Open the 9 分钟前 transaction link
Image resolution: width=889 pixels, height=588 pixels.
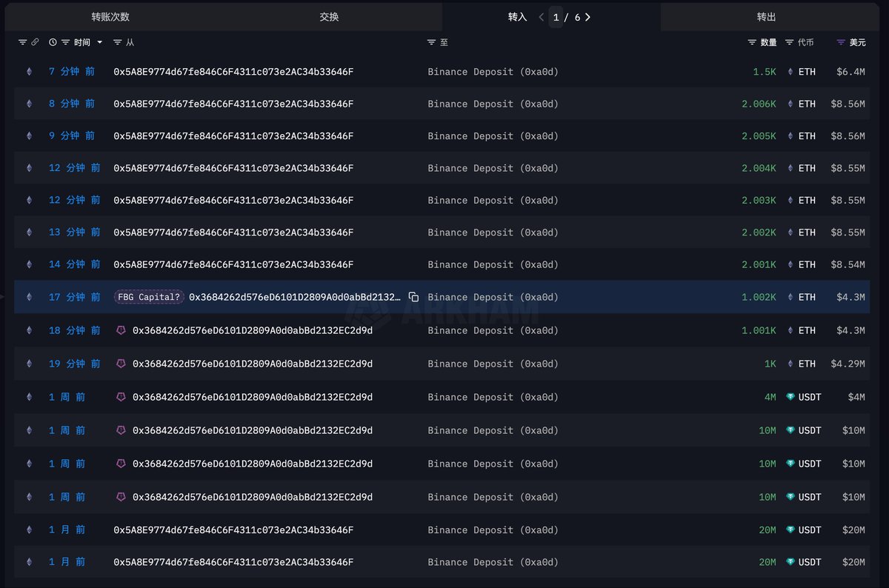(72, 136)
